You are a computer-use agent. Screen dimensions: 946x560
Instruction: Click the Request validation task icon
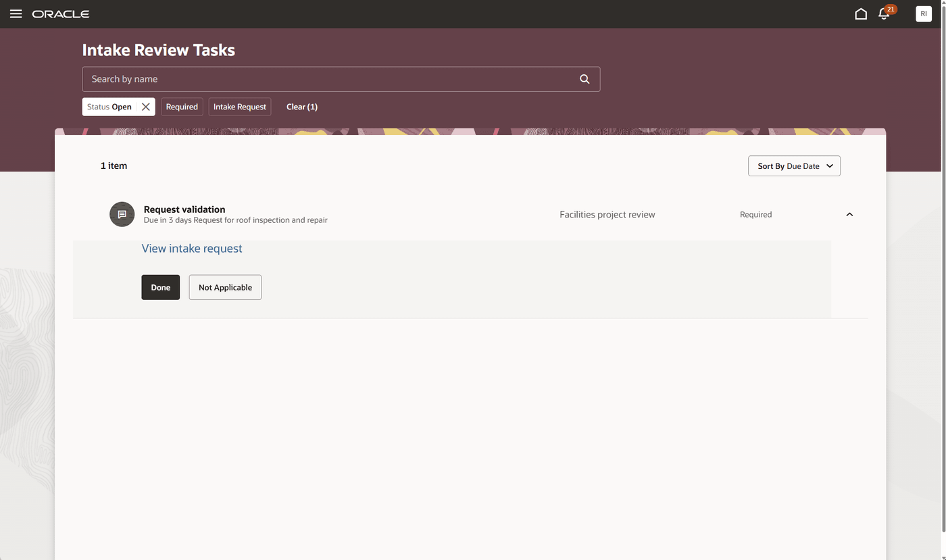click(x=122, y=214)
